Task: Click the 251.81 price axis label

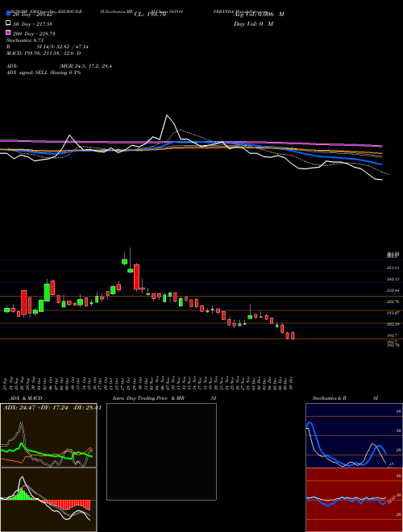Action: (393, 268)
